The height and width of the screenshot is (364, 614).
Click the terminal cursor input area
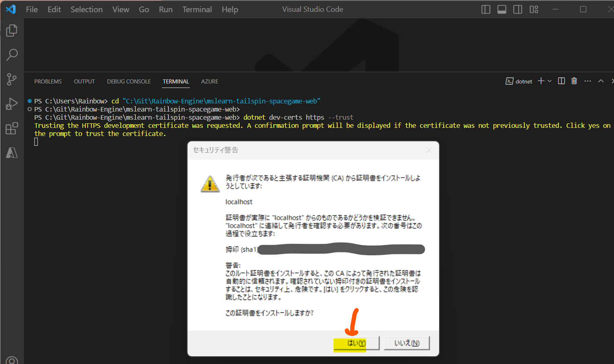click(x=36, y=142)
